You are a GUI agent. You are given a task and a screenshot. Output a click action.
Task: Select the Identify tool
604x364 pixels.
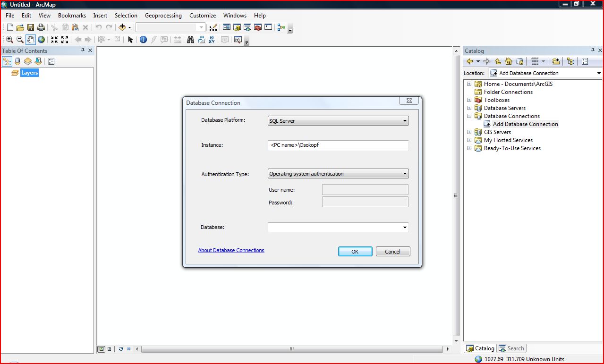click(143, 40)
